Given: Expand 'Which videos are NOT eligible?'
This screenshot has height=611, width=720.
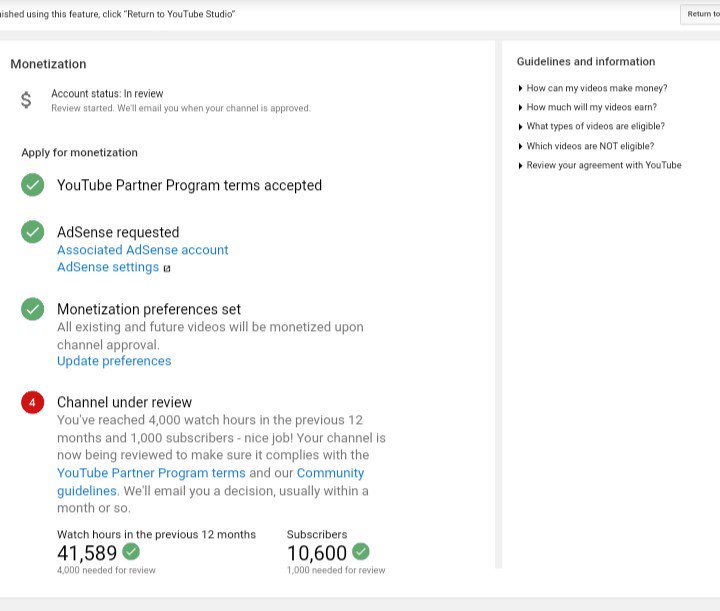Looking at the screenshot, I should click(x=586, y=146).
